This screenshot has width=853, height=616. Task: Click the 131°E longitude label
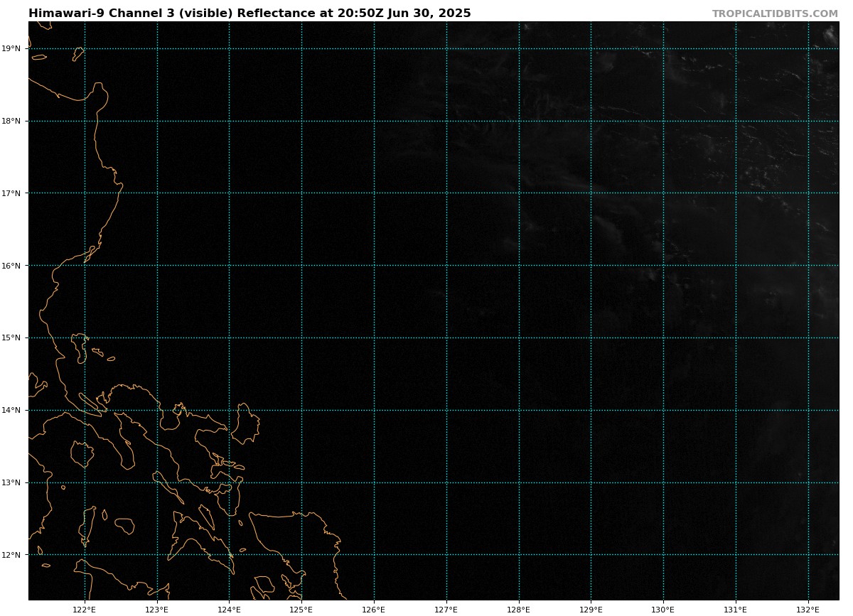point(736,610)
